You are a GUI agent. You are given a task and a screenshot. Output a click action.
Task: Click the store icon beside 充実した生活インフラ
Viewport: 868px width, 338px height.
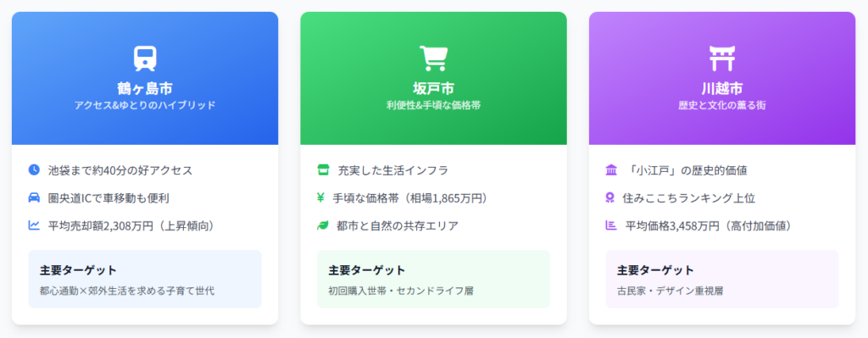[323, 169]
